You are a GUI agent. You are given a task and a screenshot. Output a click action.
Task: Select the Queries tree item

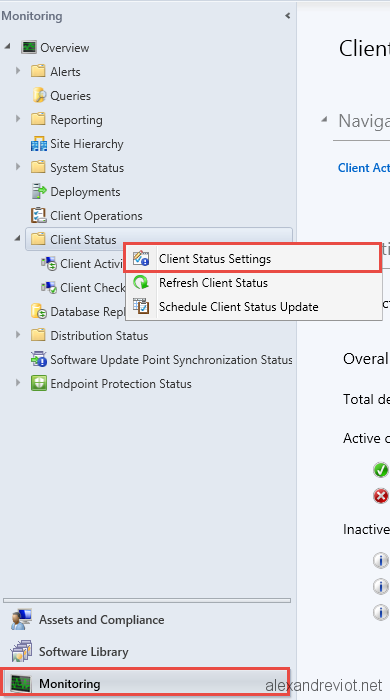(x=70, y=96)
